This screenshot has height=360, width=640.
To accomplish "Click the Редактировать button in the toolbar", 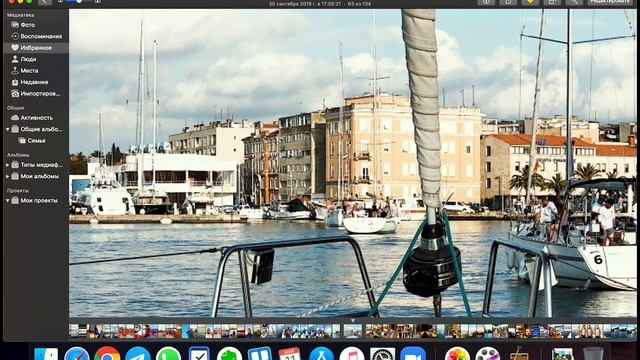I will (x=609, y=2).
